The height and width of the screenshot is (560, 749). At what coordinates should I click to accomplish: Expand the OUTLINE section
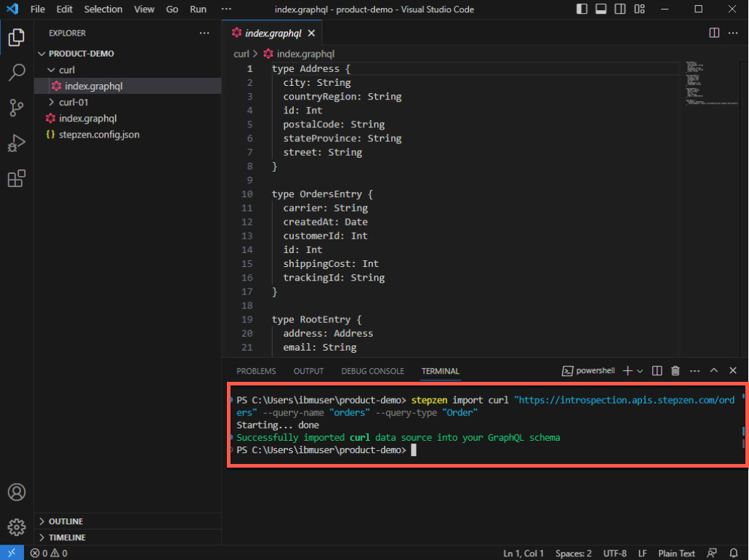click(65, 521)
